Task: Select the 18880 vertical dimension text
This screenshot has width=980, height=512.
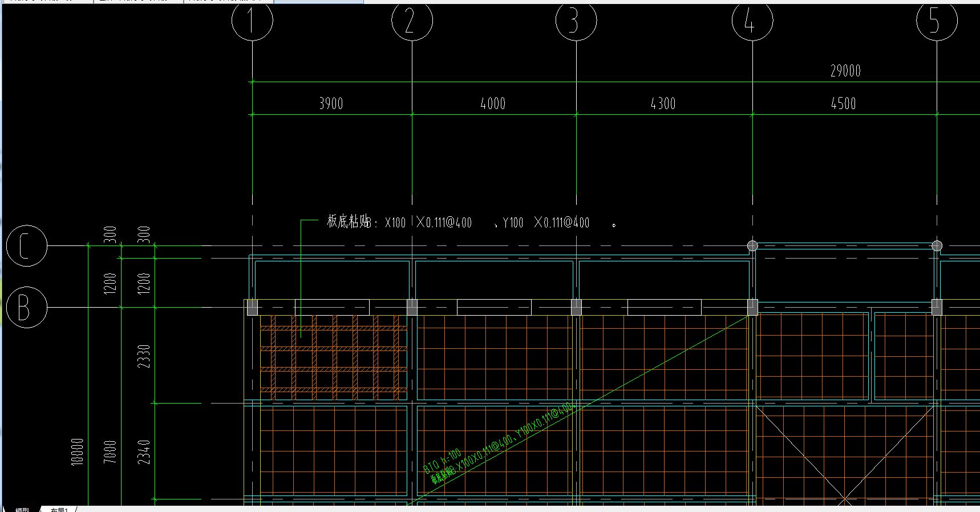Action: pyautogui.click(x=78, y=451)
